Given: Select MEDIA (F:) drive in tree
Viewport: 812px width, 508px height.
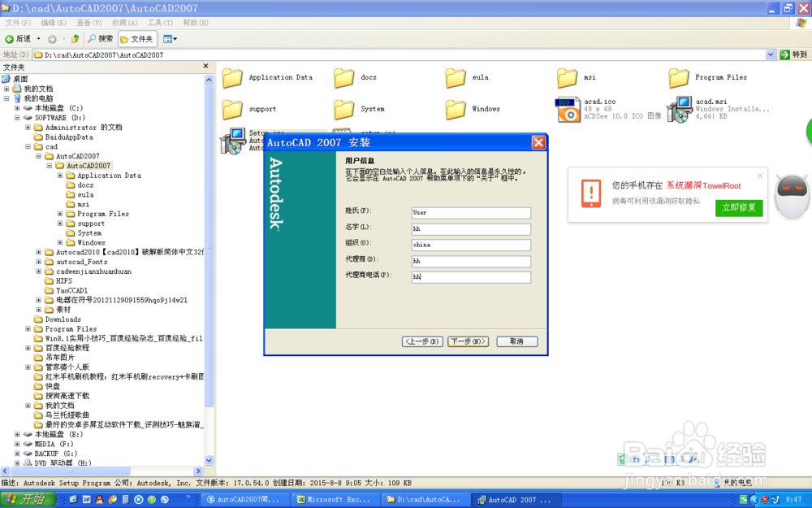Looking at the screenshot, I should 54,444.
